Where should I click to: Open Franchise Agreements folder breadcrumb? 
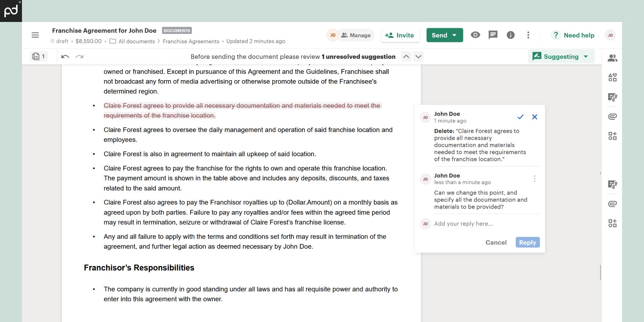click(191, 41)
